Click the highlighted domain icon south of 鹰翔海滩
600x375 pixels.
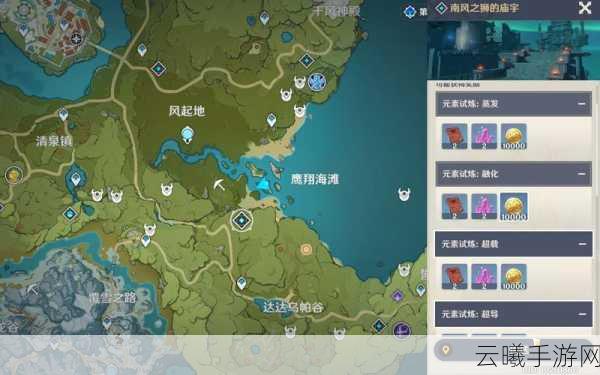click(241, 221)
